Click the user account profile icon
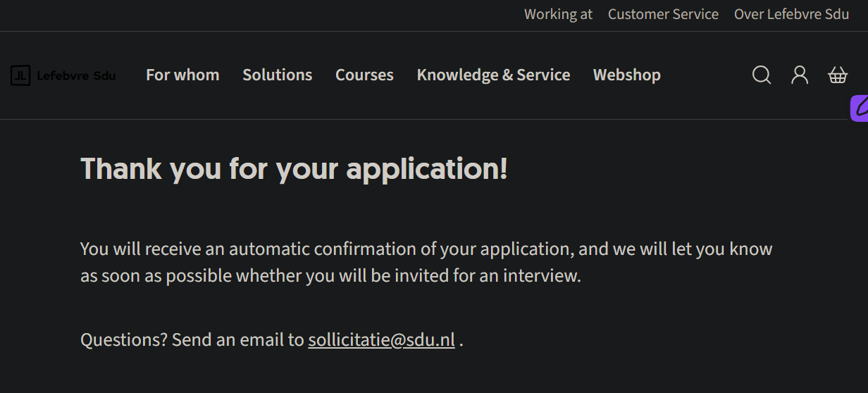This screenshot has height=393, width=868. pos(800,75)
